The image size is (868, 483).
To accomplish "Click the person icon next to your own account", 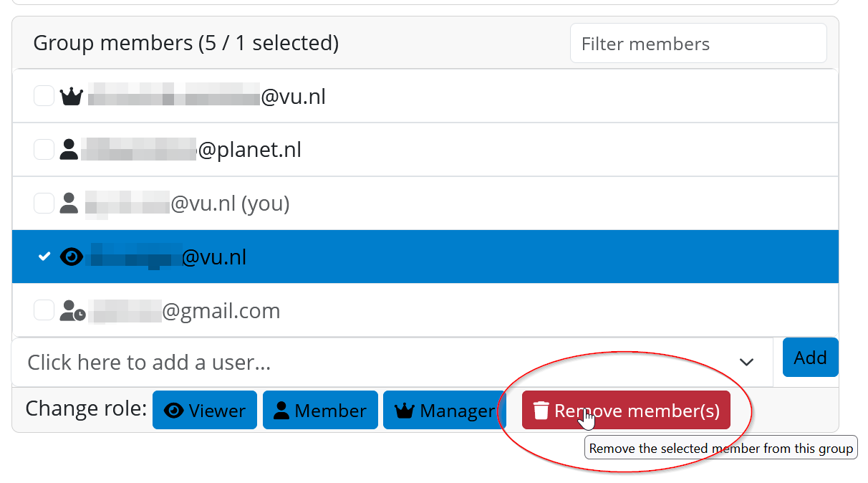I will (69, 204).
